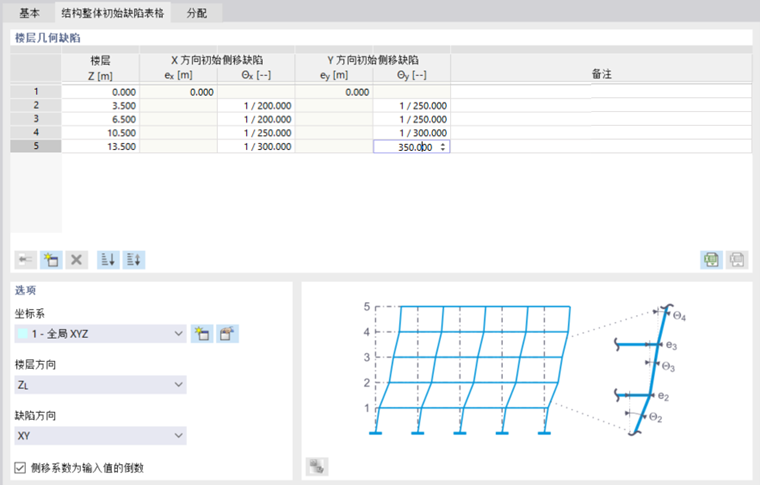Click the spinner arrows in the 350.000 cell
The width and height of the screenshot is (760, 485).
[443, 147]
